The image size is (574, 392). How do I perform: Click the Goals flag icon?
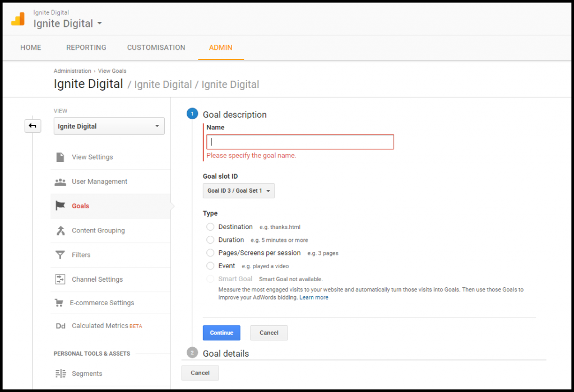(x=60, y=206)
